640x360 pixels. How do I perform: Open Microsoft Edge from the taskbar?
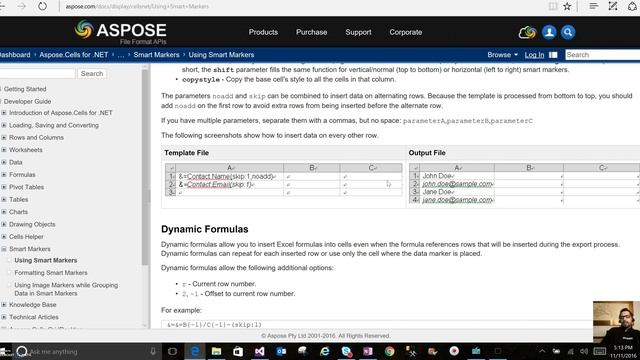coord(195,351)
